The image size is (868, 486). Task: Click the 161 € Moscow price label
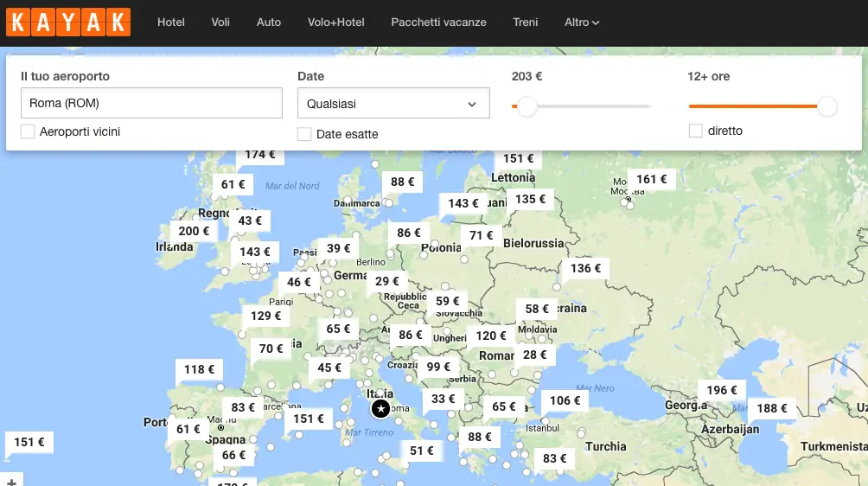[652, 179]
